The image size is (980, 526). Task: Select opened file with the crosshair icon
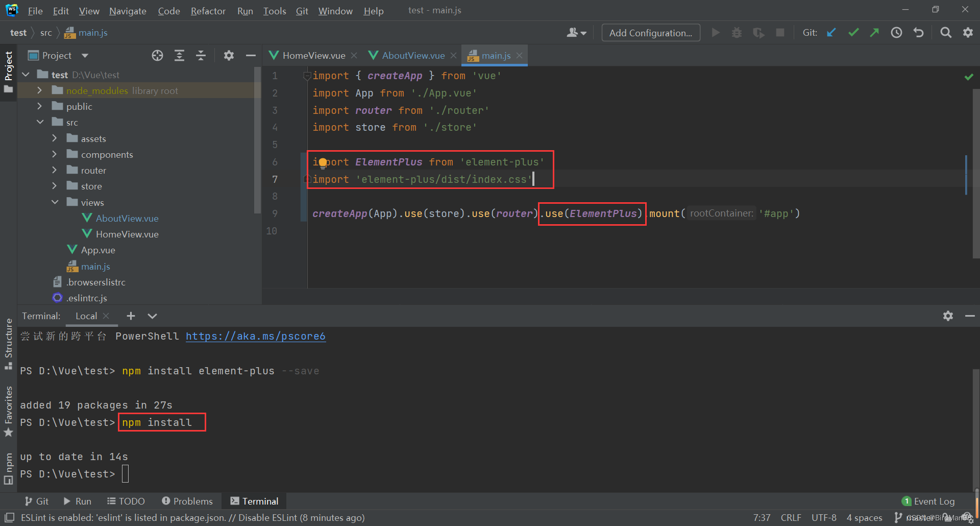click(x=157, y=55)
